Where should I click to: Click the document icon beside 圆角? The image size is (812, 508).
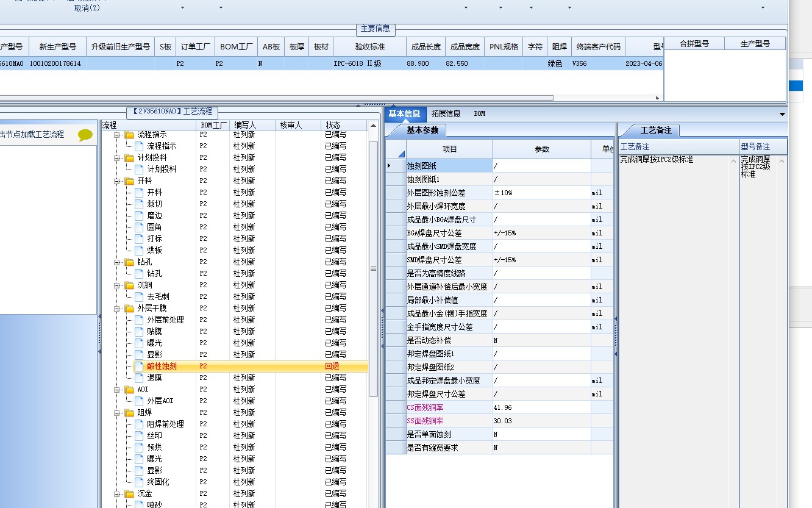pyautogui.click(x=139, y=227)
